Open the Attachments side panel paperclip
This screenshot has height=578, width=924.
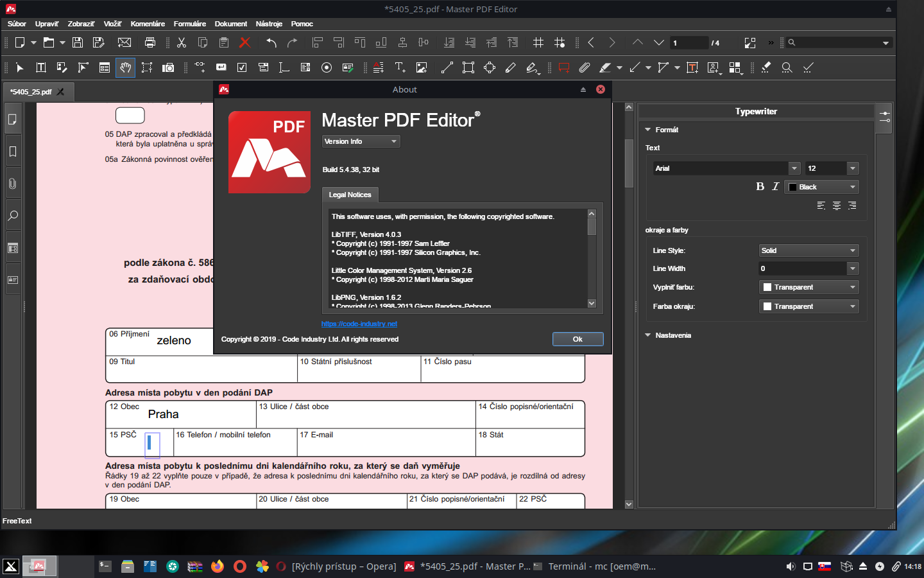click(13, 184)
